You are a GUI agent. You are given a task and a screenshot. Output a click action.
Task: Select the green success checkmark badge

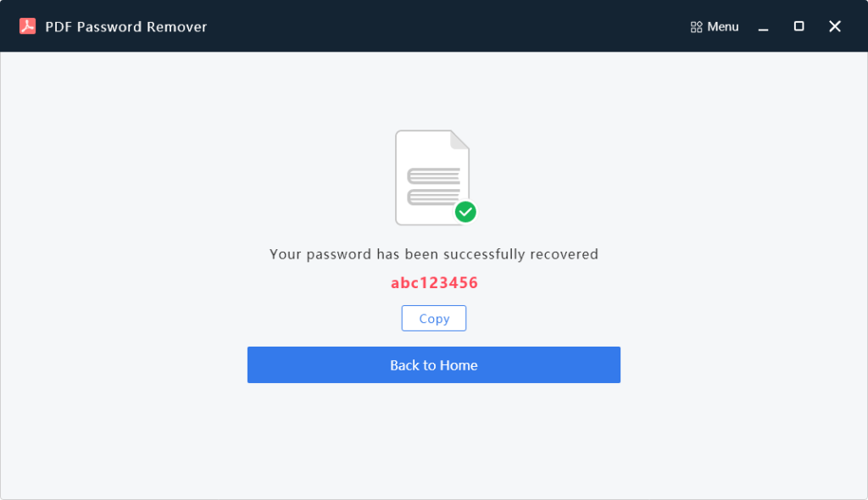(465, 212)
